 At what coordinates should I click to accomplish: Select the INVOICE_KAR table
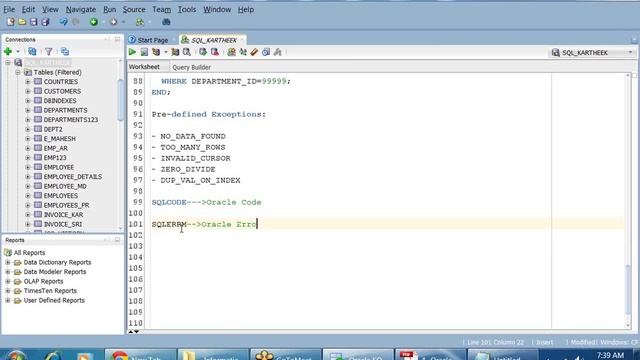pyautogui.click(x=63, y=215)
